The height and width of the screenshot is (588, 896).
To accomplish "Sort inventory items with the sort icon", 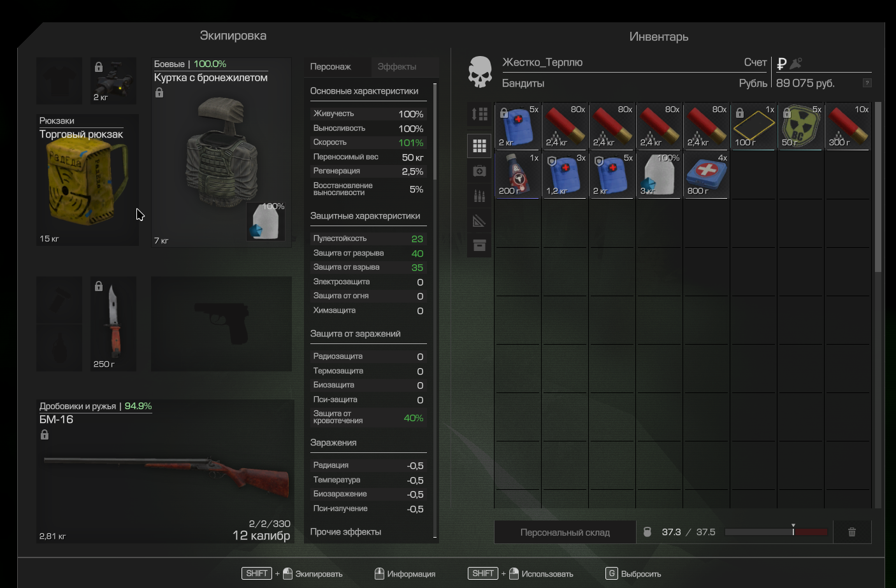I will (x=479, y=114).
